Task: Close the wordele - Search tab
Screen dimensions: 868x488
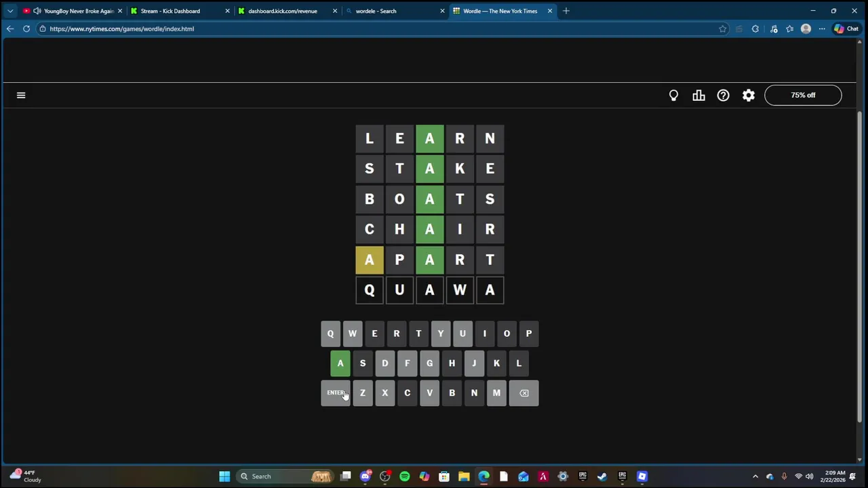Action: [x=442, y=11]
